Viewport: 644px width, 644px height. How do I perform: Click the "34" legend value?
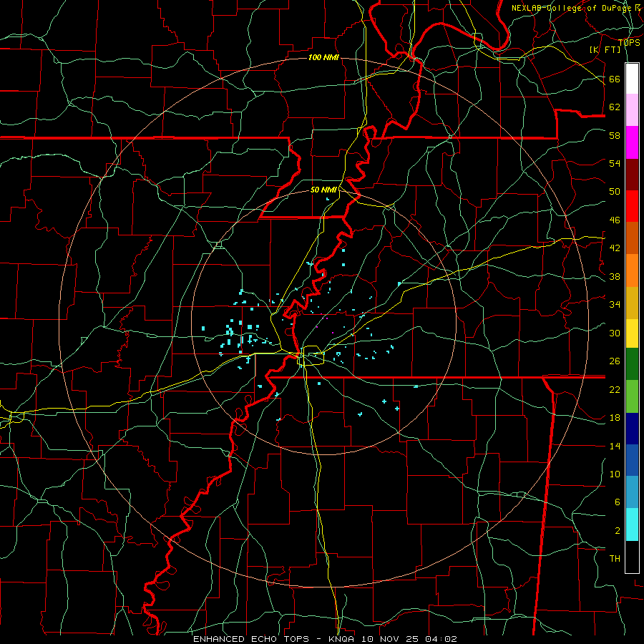point(615,304)
